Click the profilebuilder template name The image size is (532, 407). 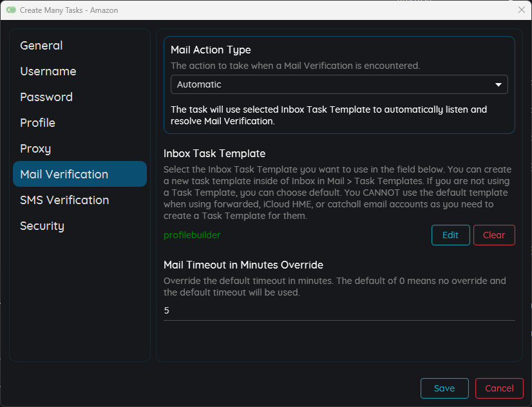pos(192,235)
